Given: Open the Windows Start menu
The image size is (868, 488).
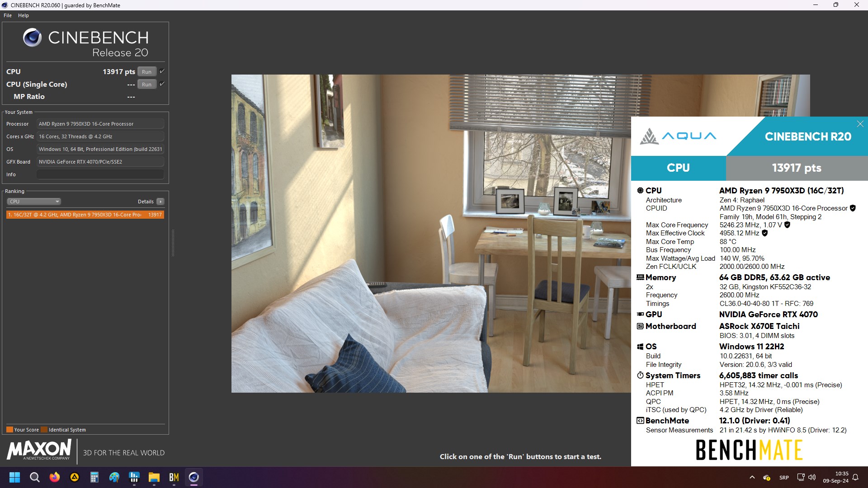Looking at the screenshot, I should [14, 477].
